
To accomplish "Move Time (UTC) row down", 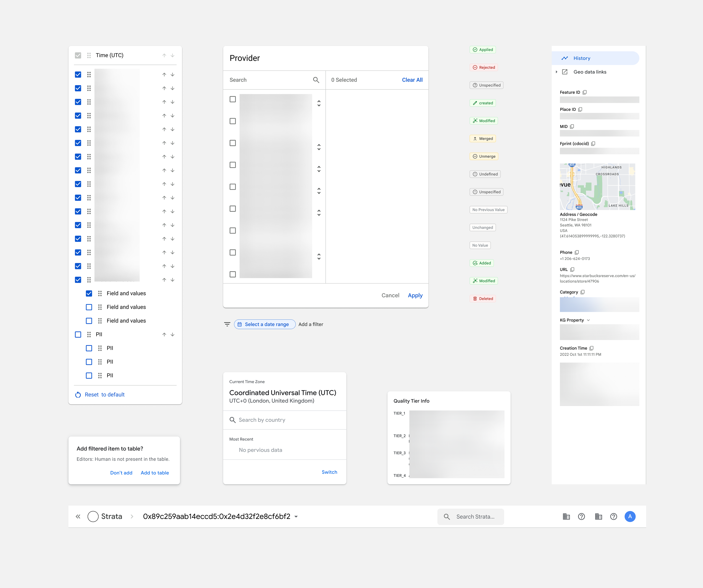I will point(172,55).
